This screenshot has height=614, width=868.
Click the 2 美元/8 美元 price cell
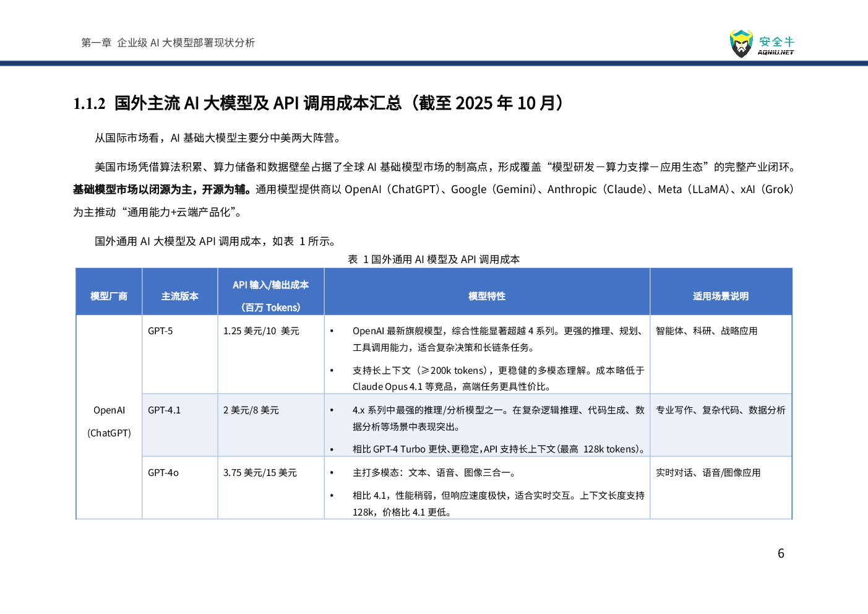251,410
